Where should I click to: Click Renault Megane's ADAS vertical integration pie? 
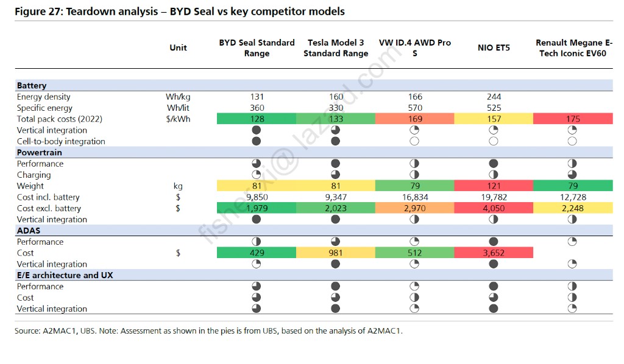click(x=572, y=264)
